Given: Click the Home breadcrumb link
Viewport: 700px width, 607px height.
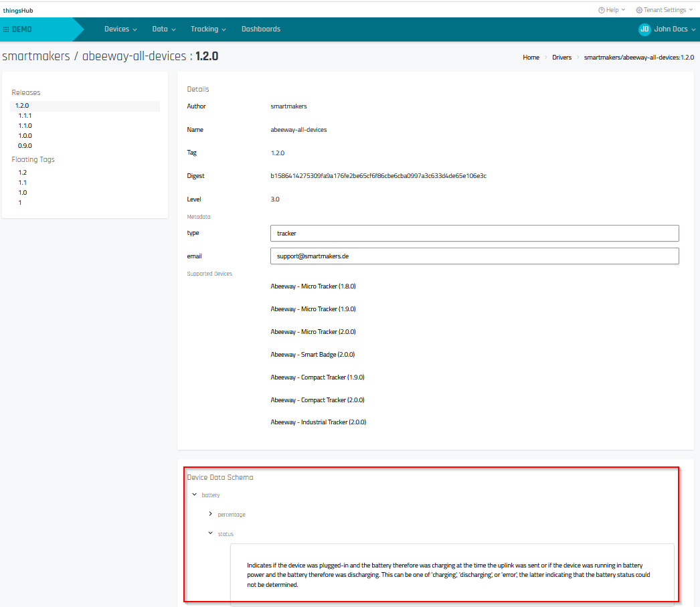Looking at the screenshot, I should pyautogui.click(x=531, y=58).
